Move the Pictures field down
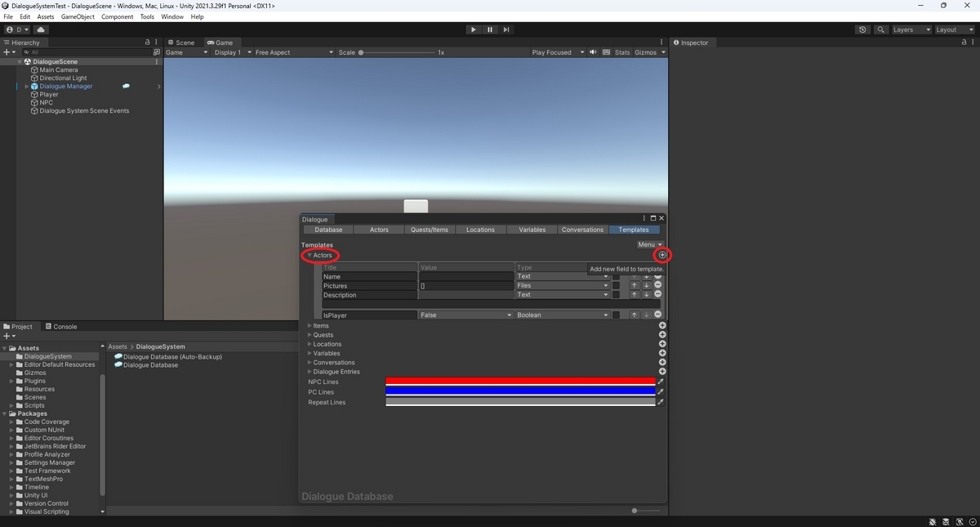The width and height of the screenshot is (980, 527). tap(646, 285)
